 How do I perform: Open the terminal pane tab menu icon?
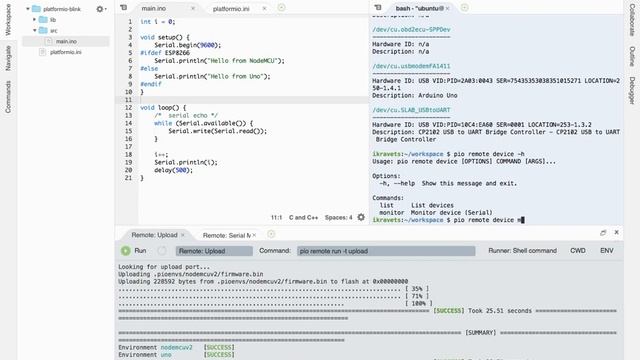(378, 8)
